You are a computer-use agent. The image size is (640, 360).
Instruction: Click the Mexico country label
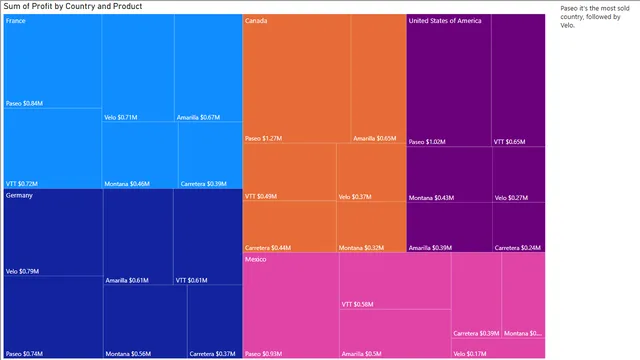[x=256, y=259]
